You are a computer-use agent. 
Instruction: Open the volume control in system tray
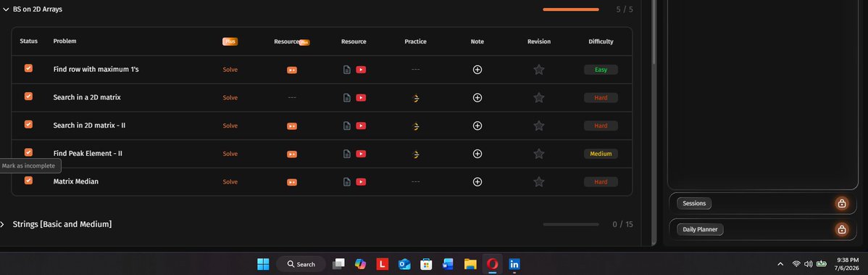[x=808, y=264]
